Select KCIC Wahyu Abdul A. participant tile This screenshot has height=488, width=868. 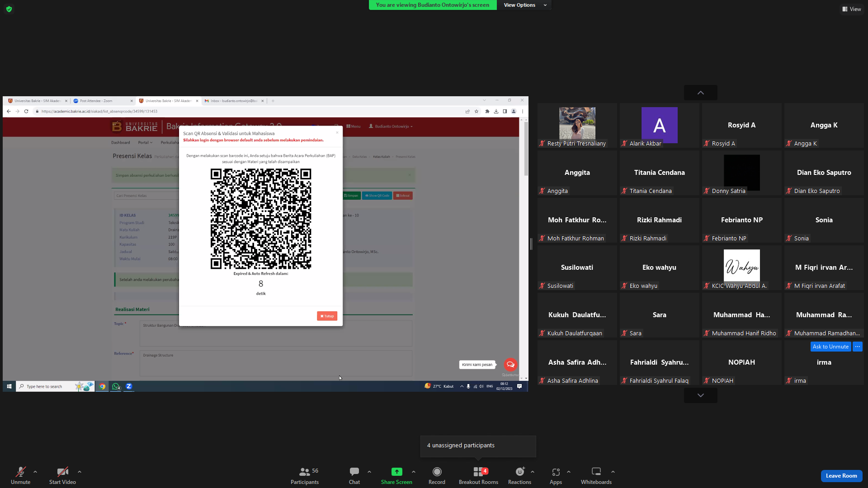pyautogui.click(x=741, y=267)
